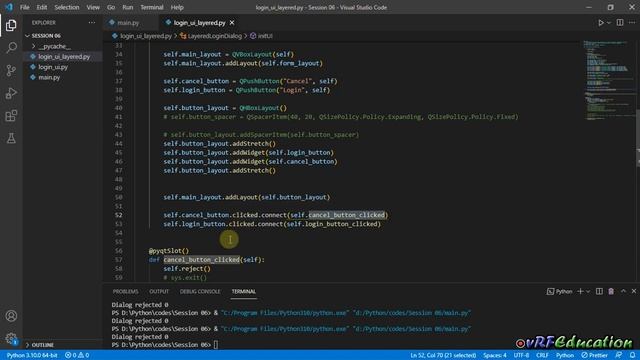Switch to the OUTPUT panel tab

pyautogui.click(x=159, y=291)
